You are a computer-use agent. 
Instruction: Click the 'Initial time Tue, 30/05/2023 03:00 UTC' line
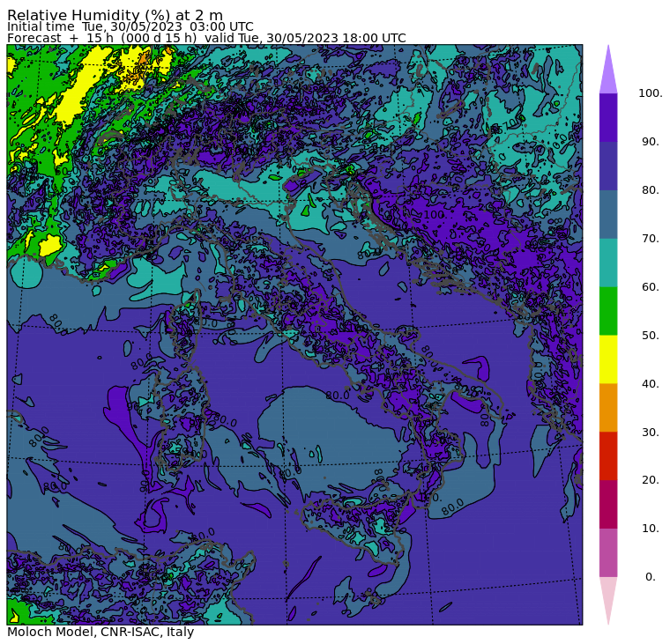pos(130,26)
